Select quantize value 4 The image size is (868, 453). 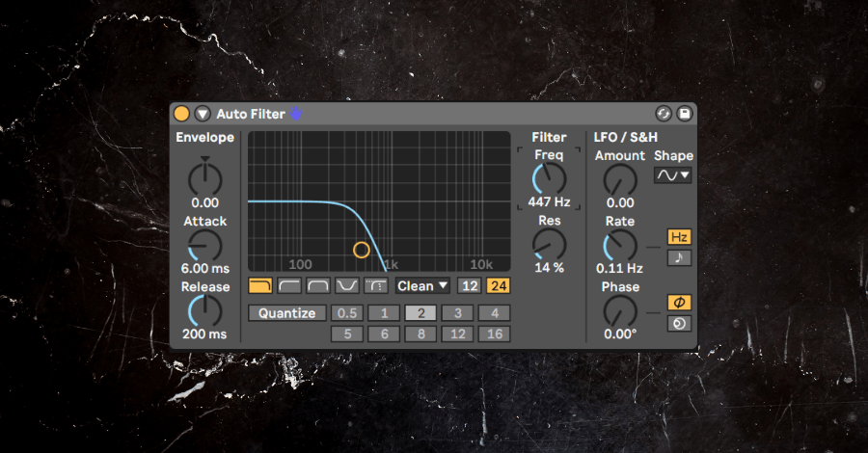click(x=495, y=313)
